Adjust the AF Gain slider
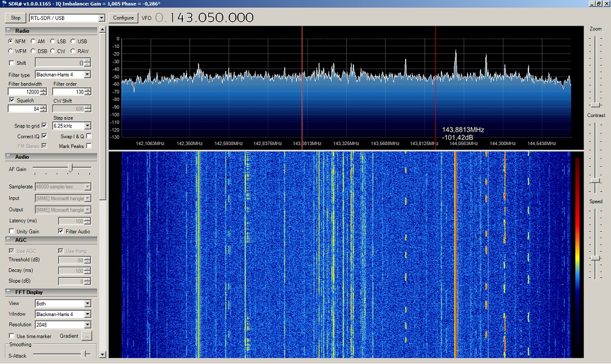This screenshot has width=611, height=364. pos(70,168)
